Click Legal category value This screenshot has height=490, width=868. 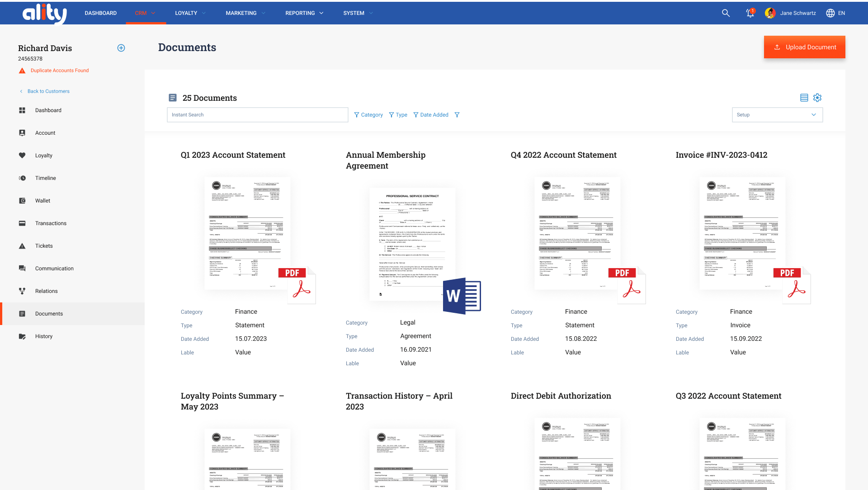click(407, 323)
